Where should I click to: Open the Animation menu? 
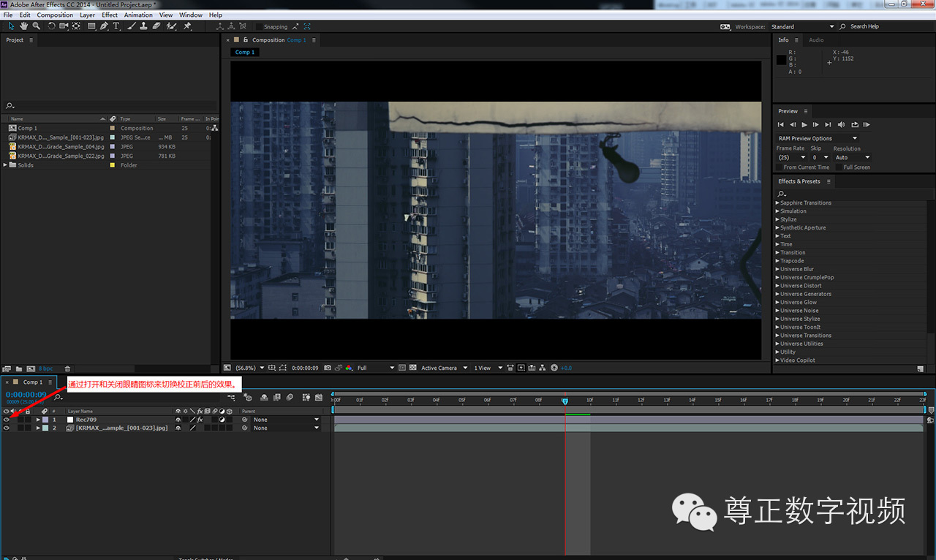(x=138, y=15)
